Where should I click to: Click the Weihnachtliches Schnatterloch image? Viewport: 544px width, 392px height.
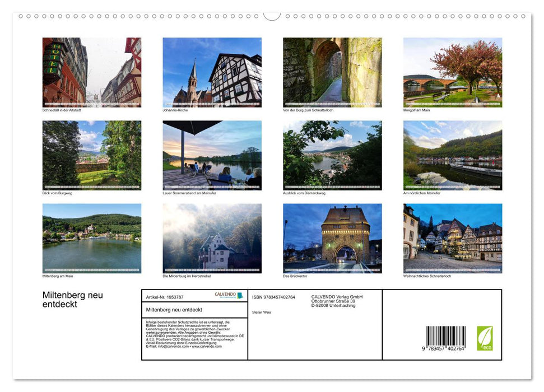coord(453,238)
